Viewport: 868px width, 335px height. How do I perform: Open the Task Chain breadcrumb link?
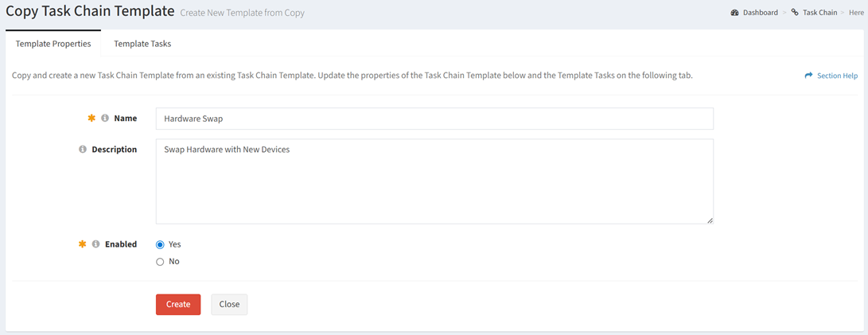[x=819, y=12]
